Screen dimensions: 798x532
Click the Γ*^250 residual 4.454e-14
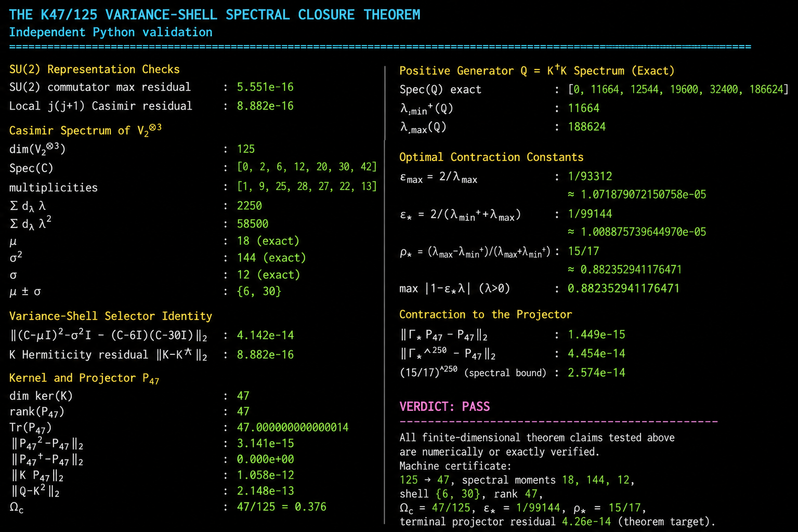coord(596,354)
